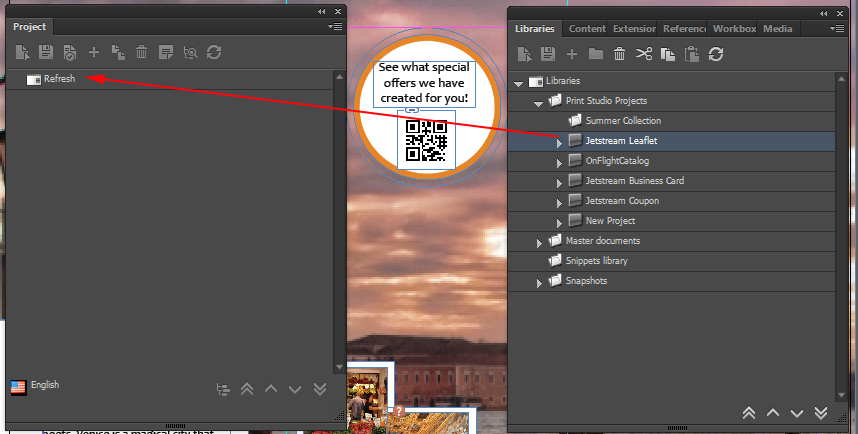
Task: Click notes icon in Project panel toolbar
Action: click(166, 53)
